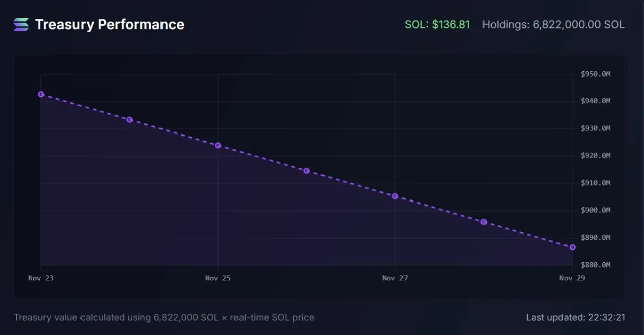The height and width of the screenshot is (335, 644).
Task: Select the Nov 26 data point
Action: [307, 171]
